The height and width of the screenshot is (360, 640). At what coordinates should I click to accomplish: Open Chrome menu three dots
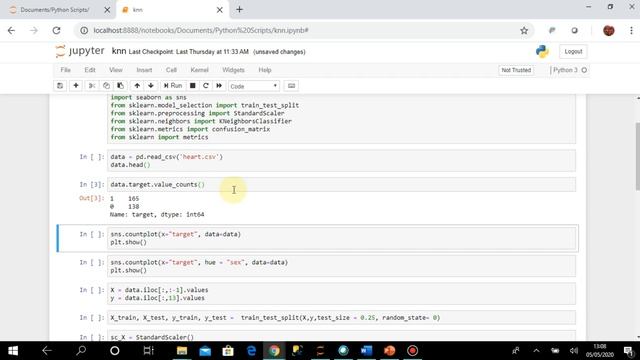click(x=631, y=31)
